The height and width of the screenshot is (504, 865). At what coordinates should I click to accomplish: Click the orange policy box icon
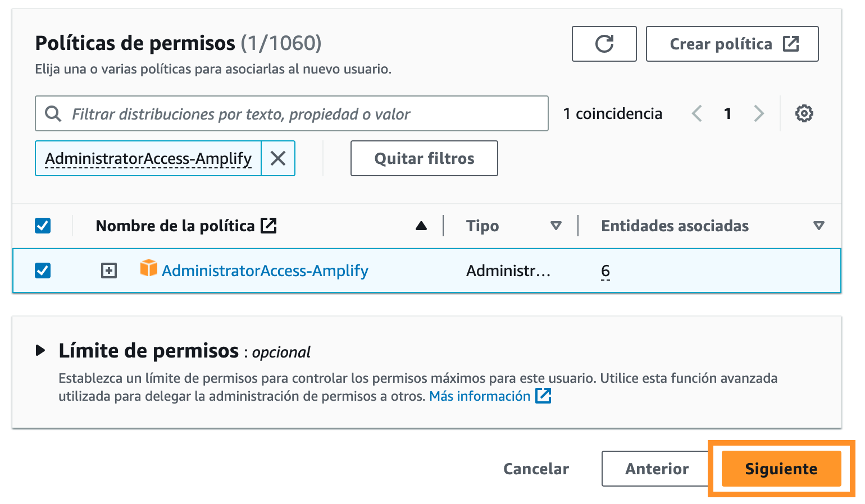149,268
